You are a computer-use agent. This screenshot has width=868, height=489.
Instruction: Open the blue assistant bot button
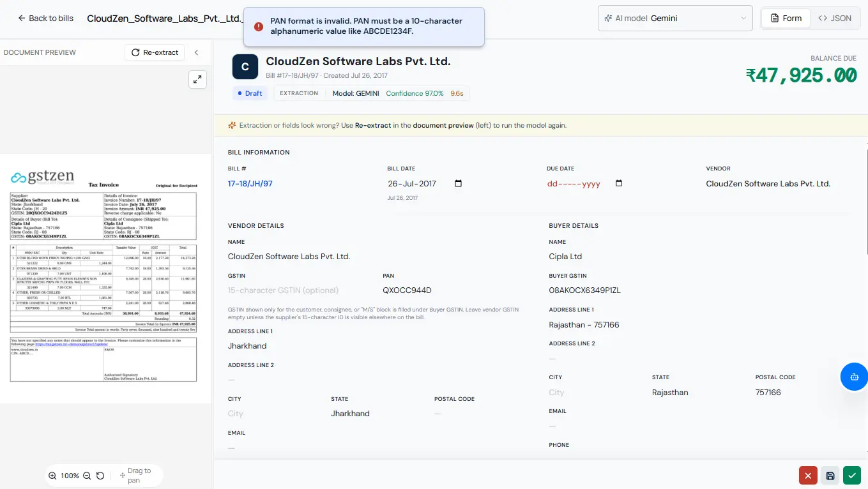pyautogui.click(x=854, y=377)
